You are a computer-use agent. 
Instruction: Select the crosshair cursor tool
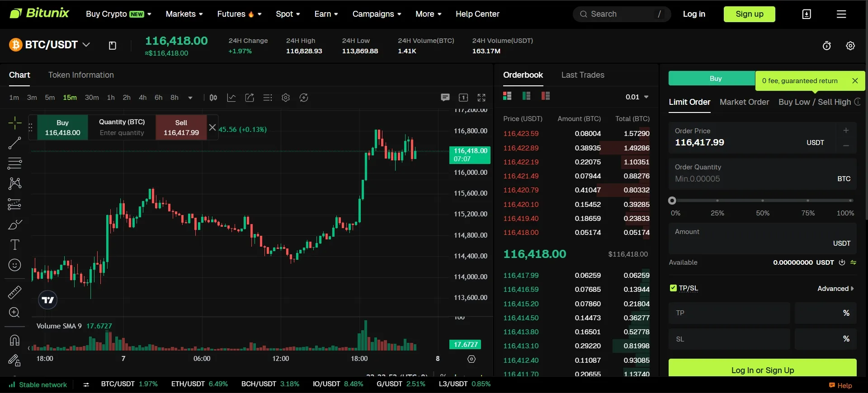[x=14, y=123]
